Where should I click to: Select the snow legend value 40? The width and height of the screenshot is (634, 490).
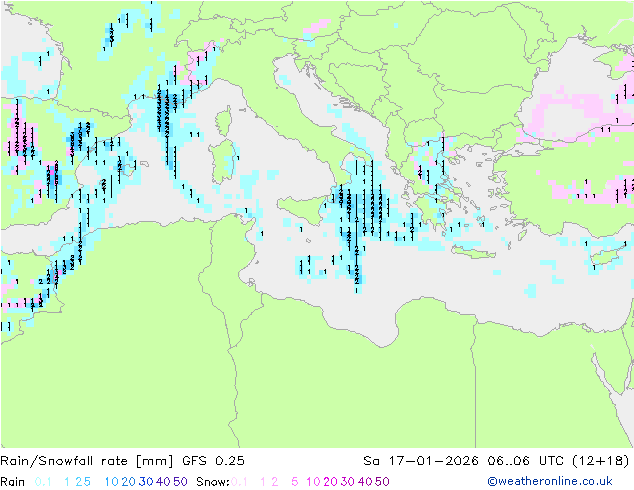(365, 482)
